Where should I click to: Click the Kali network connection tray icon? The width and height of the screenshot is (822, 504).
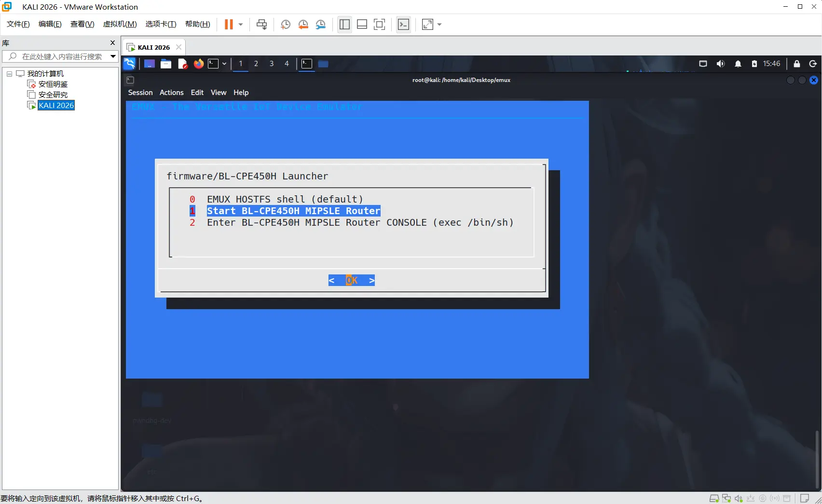click(703, 64)
